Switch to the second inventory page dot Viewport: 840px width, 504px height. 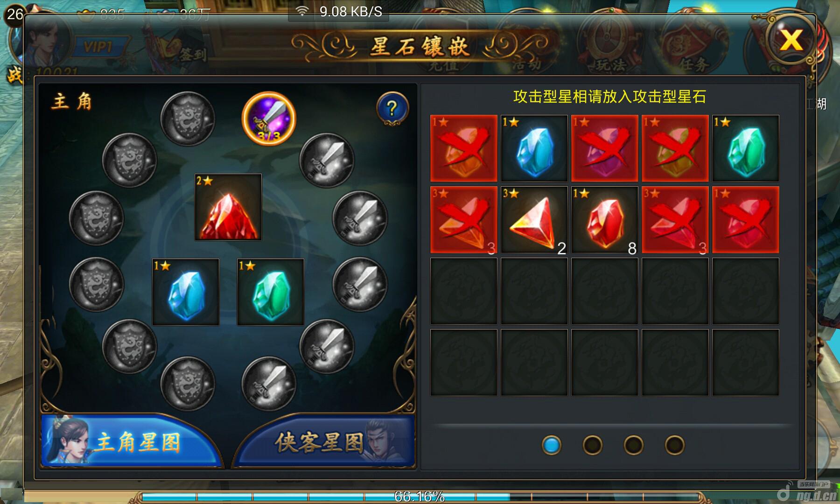pyautogui.click(x=592, y=445)
